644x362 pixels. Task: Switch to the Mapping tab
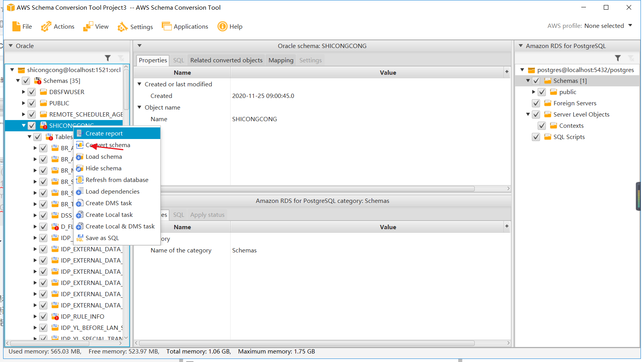pyautogui.click(x=281, y=60)
